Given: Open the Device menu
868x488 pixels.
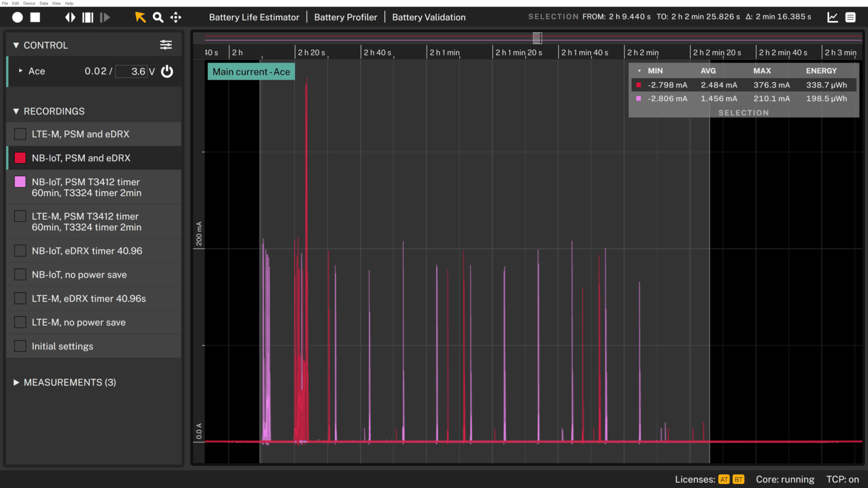Looking at the screenshot, I should (29, 3).
